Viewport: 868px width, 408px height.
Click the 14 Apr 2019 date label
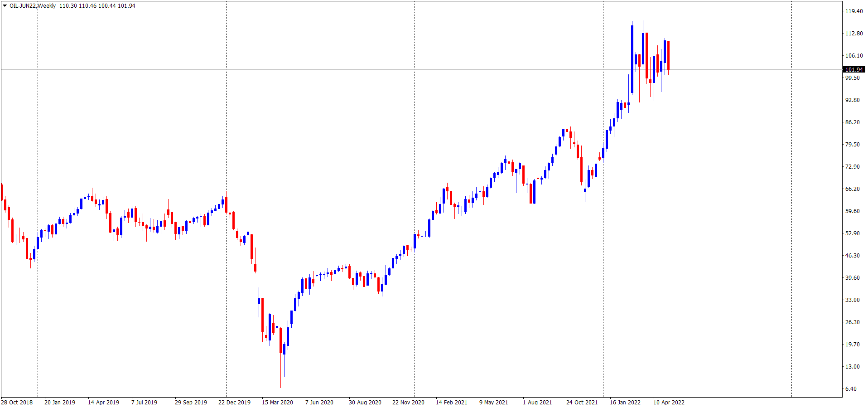[x=103, y=403]
